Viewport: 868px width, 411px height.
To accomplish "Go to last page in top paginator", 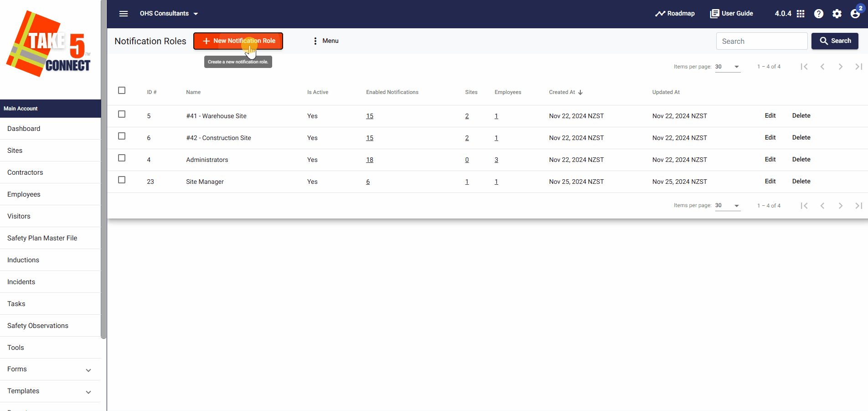I will [859, 67].
